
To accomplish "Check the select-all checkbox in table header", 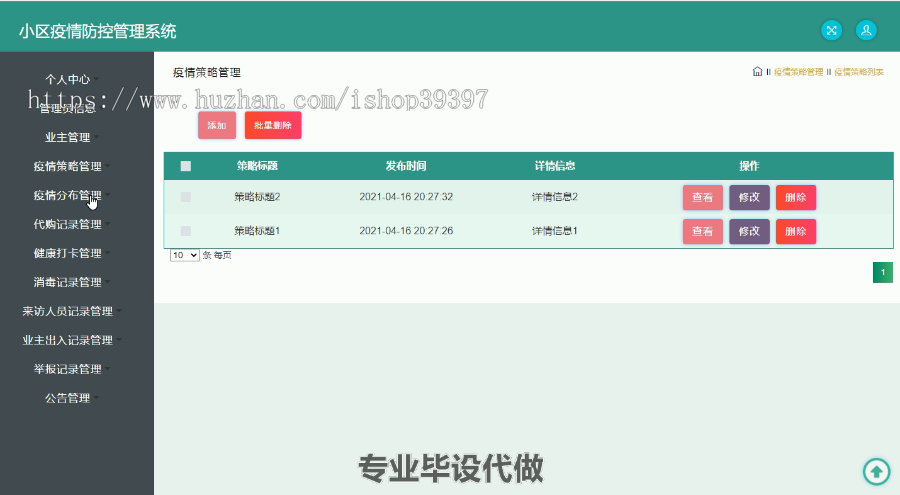I will tap(185, 166).
